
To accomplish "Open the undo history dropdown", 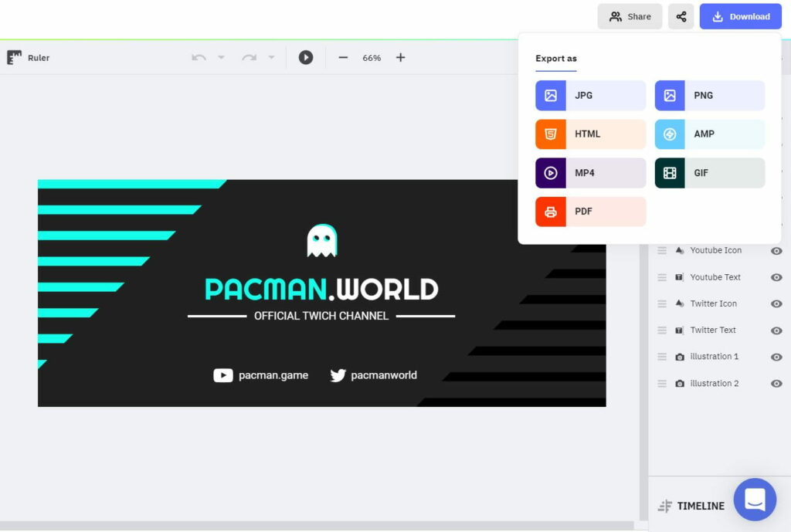I will pyautogui.click(x=222, y=57).
